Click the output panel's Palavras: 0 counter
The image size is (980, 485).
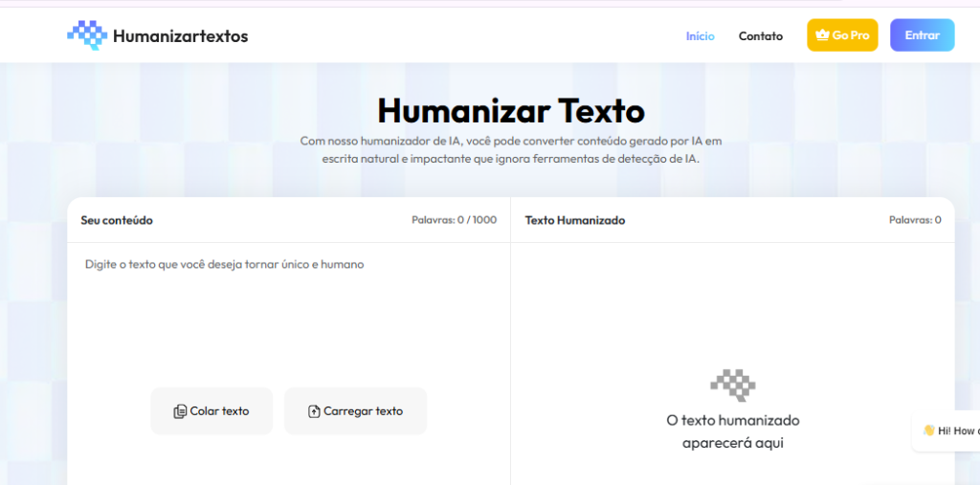[914, 220]
